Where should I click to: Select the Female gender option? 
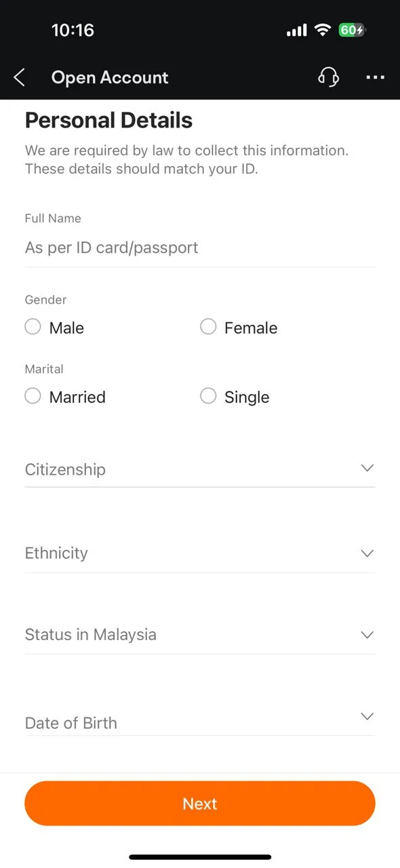pos(239,328)
